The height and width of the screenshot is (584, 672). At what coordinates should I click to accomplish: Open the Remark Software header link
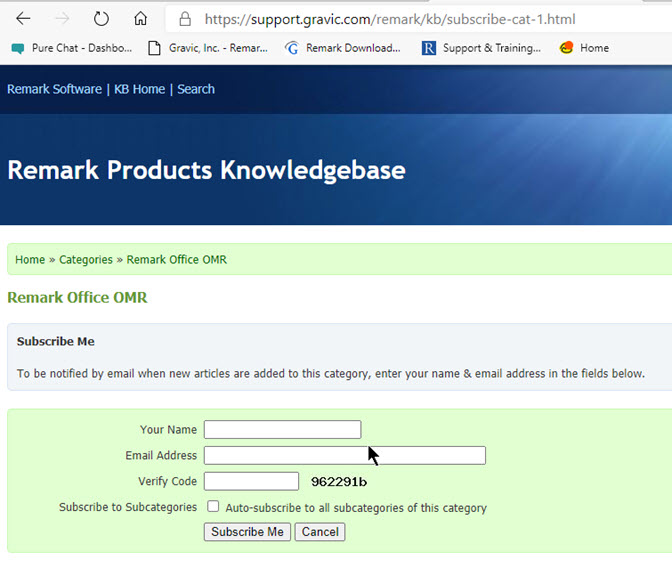click(x=54, y=89)
